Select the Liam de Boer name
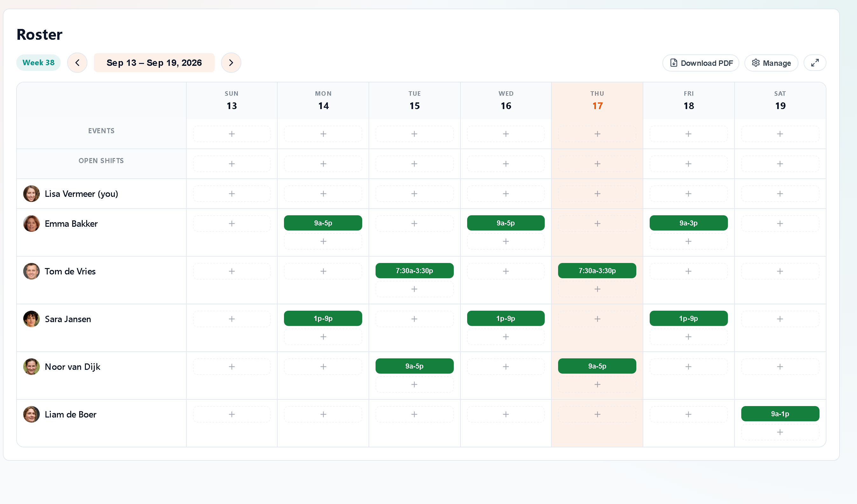The width and height of the screenshot is (857, 504). pos(70,414)
